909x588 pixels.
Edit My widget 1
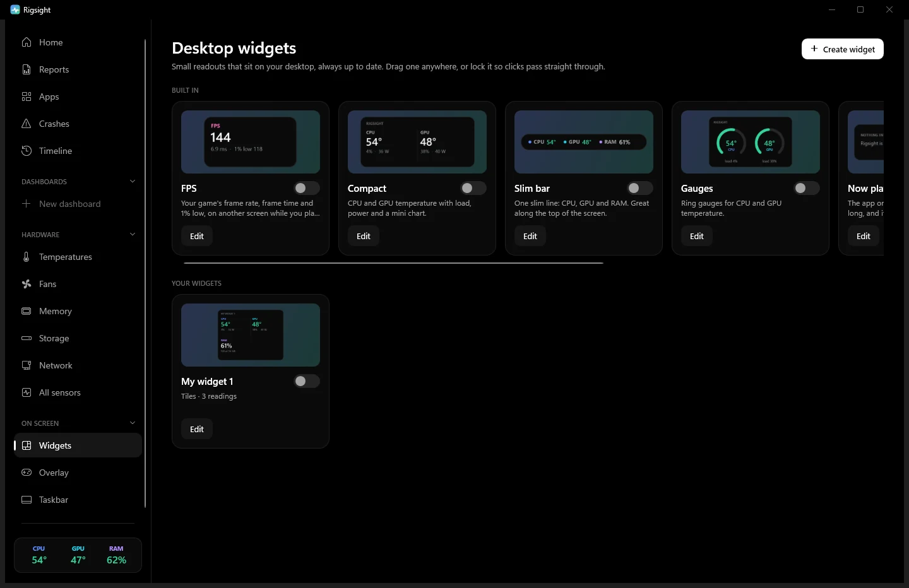(197, 429)
